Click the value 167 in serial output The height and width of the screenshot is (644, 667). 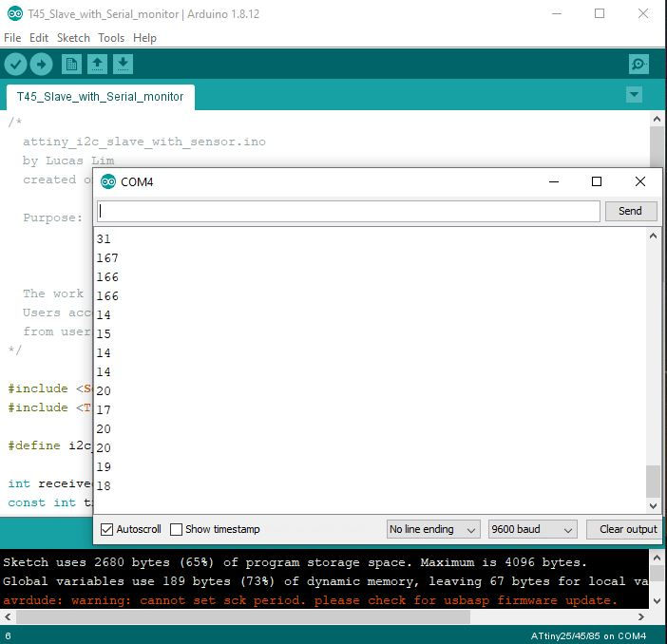pyautogui.click(x=107, y=258)
